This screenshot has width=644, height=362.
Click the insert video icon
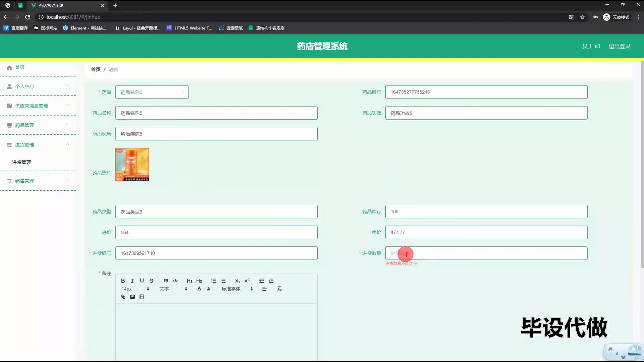coord(142,297)
